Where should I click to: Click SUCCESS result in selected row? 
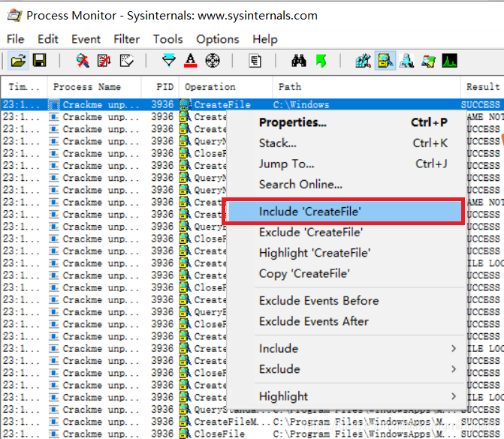pos(481,104)
